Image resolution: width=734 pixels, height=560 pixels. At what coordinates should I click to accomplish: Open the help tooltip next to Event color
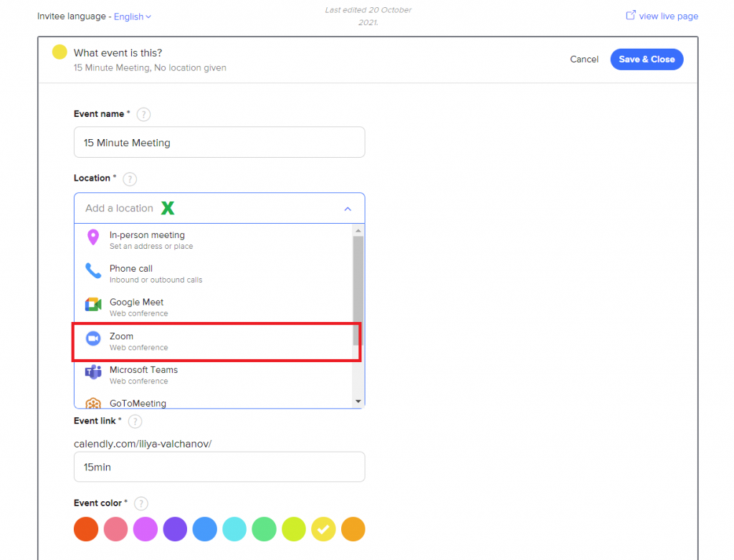pos(141,503)
